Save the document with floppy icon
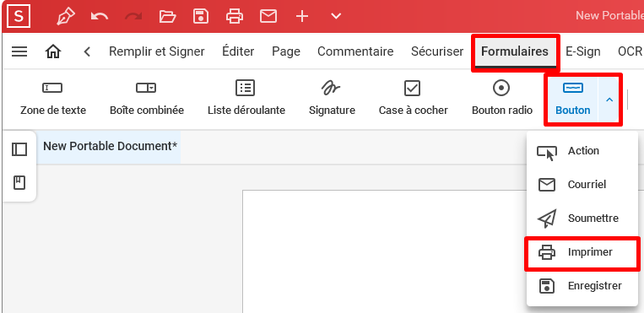The height and width of the screenshot is (313, 644). [x=201, y=16]
